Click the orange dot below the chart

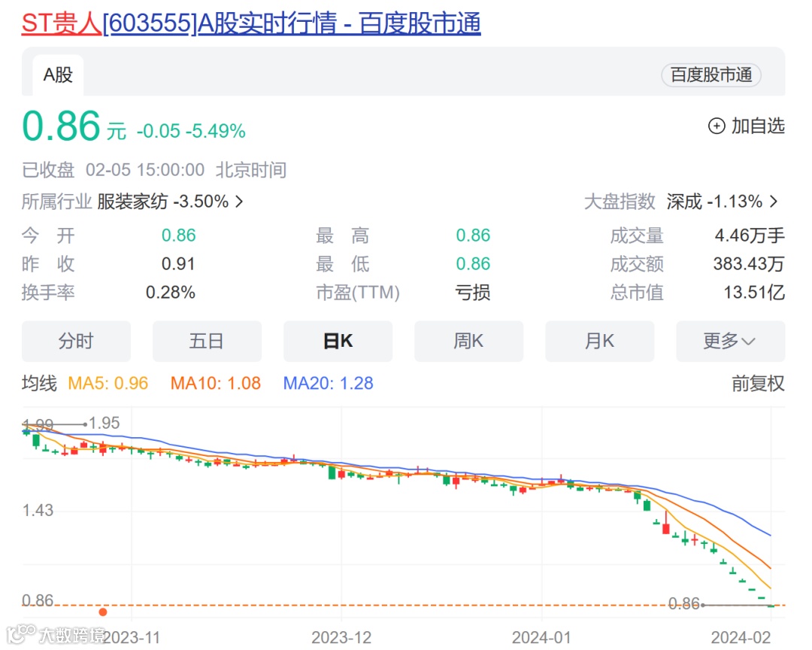(103, 612)
